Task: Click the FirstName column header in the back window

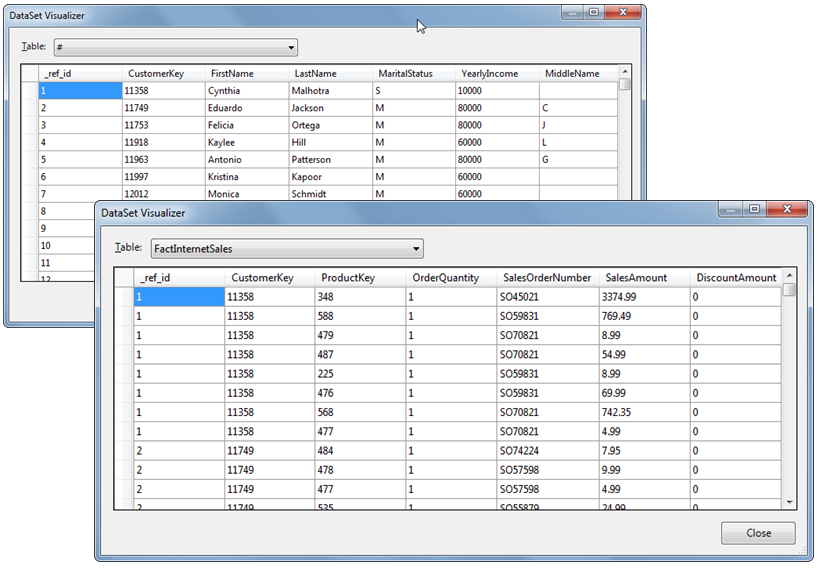Action: click(x=247, y=74)
